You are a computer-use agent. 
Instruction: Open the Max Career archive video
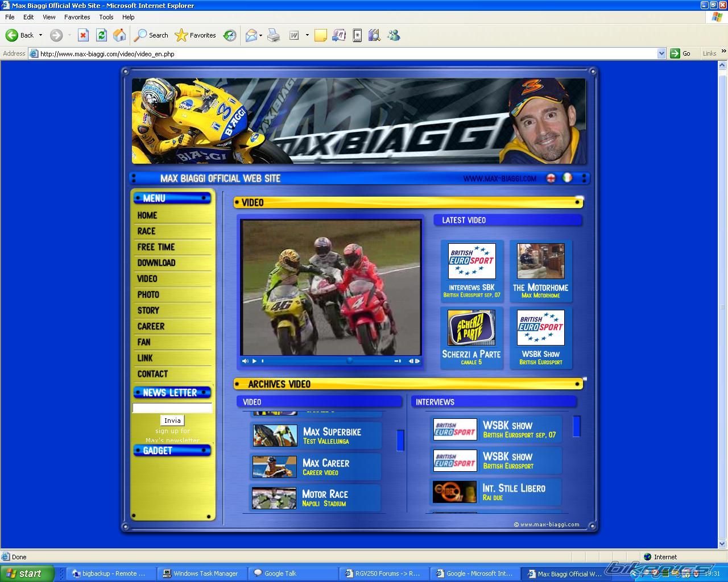pyautogui.click(x=316, y=467)
